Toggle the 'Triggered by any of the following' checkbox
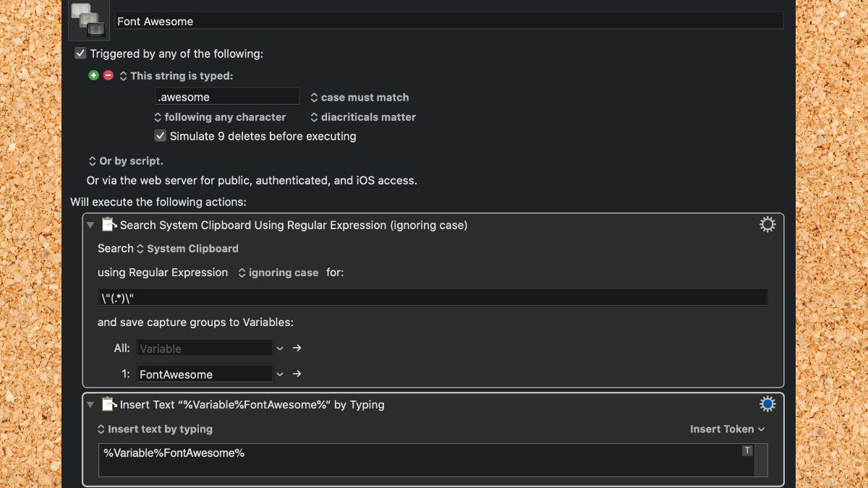Screen dimensions: 868x488 coord(81,53)
